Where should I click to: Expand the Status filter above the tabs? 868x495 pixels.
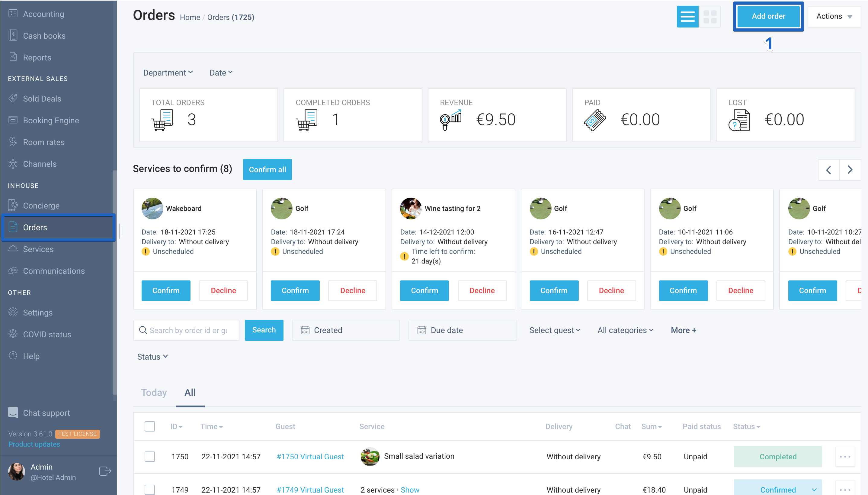(x=152, y=357)
